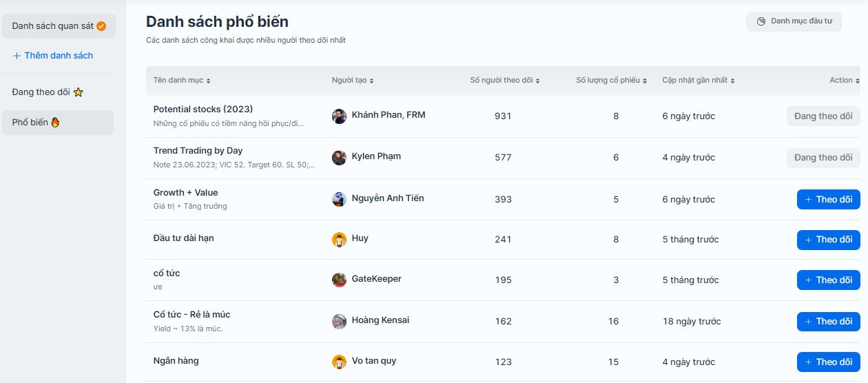
Task: Click Nguyễn Anh Tiến's avatar icon
Action: pos(339,199)
